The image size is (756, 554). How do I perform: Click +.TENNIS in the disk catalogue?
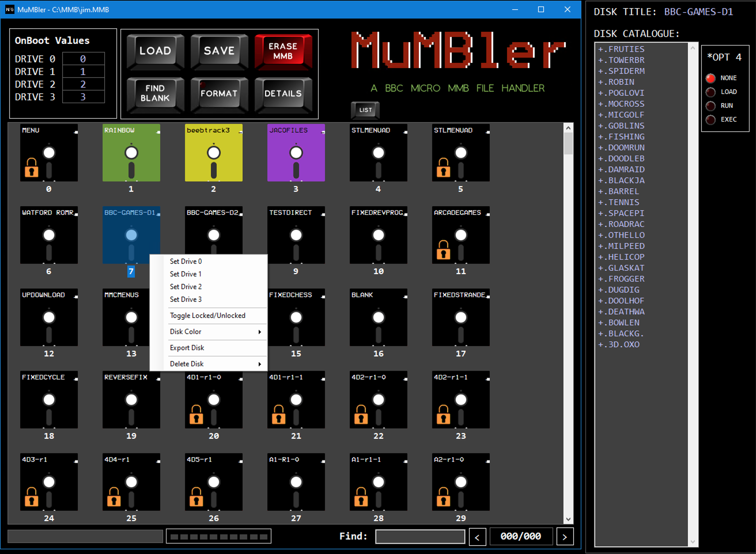(x=619, y=202)
